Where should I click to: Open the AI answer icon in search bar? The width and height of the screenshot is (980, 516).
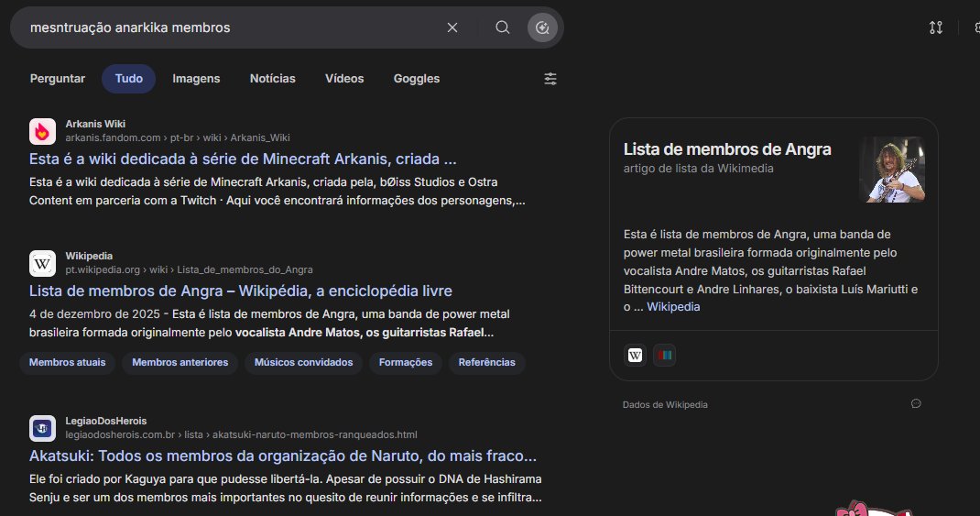542,27
